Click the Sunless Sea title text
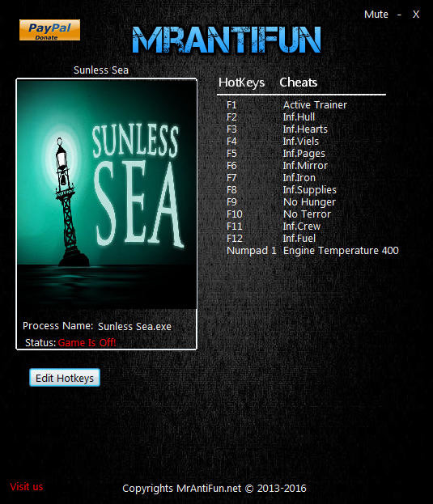The image size is (433, 504). (101, 70)
